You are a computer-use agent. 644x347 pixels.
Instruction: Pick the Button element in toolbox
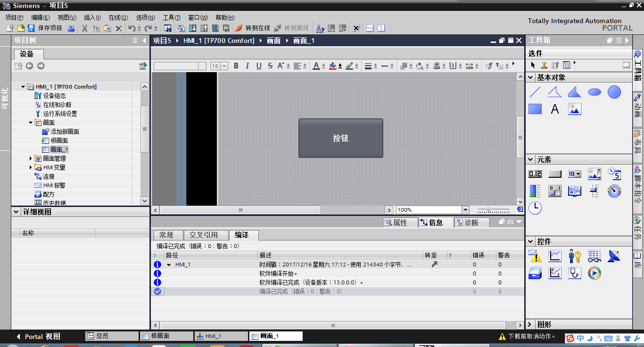coord(555,174)
